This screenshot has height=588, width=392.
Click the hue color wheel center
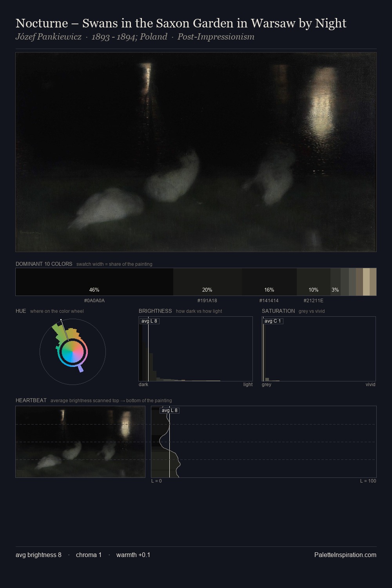[x=73, y=352]
